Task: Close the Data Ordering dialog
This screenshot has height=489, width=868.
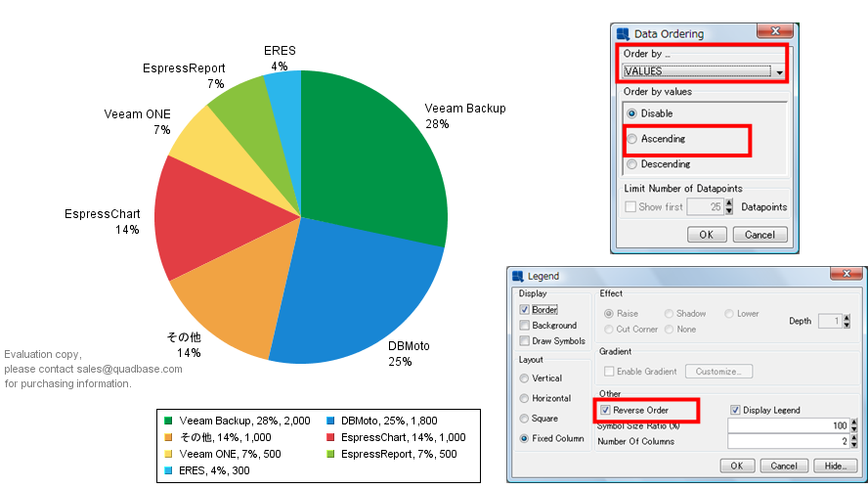Action: (x=775, y=31)
